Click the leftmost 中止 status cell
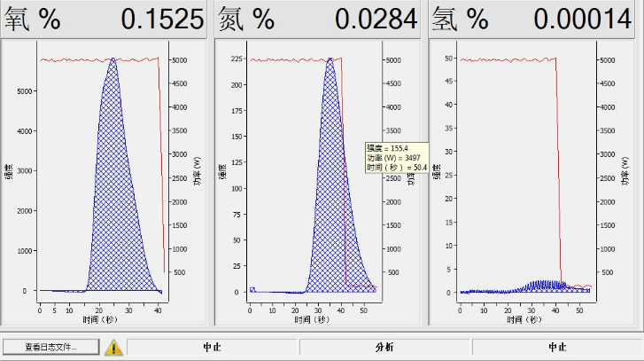 click(x=213, y=348)
